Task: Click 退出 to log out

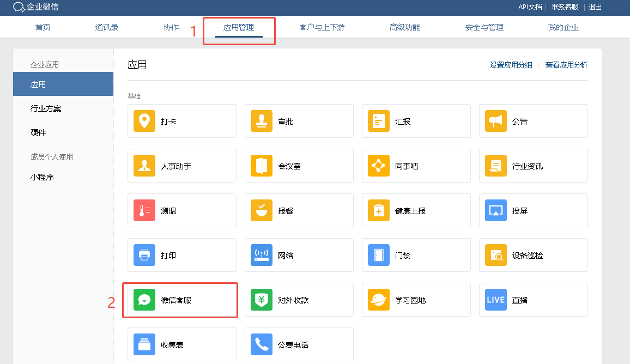Action: pyautogui.click(x=595, y=7)
